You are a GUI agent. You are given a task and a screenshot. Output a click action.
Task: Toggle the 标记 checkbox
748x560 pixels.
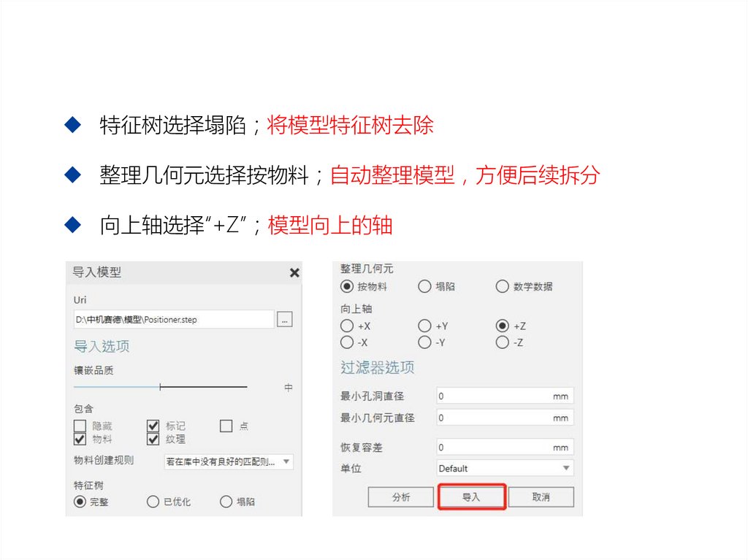(153, 426)
